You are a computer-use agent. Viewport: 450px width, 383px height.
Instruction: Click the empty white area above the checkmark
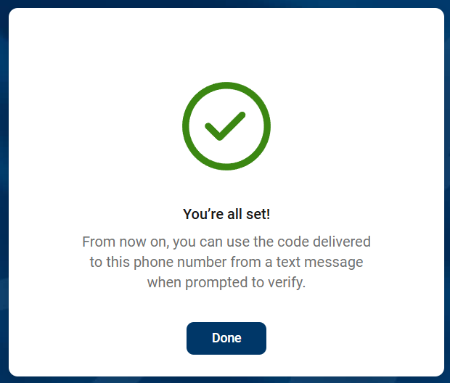tap(226, 45)
